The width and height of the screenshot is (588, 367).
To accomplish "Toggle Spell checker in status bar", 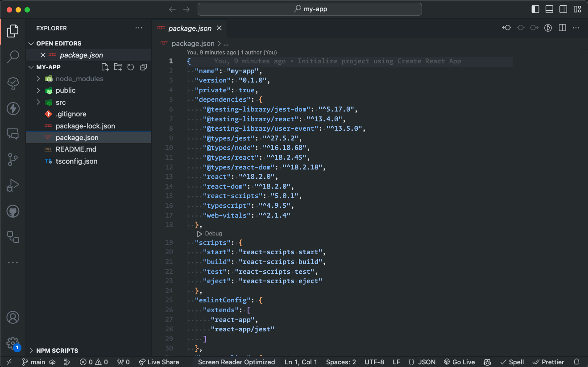I will click(512, 362).
